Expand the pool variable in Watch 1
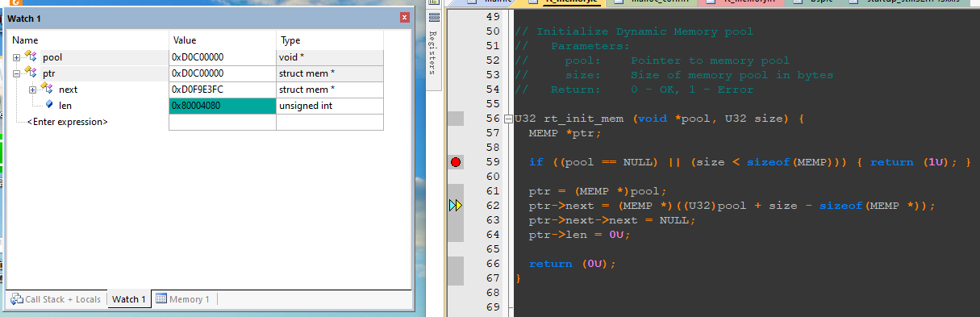Viewport: 980px width, 317px height. [x=17, y=57]
